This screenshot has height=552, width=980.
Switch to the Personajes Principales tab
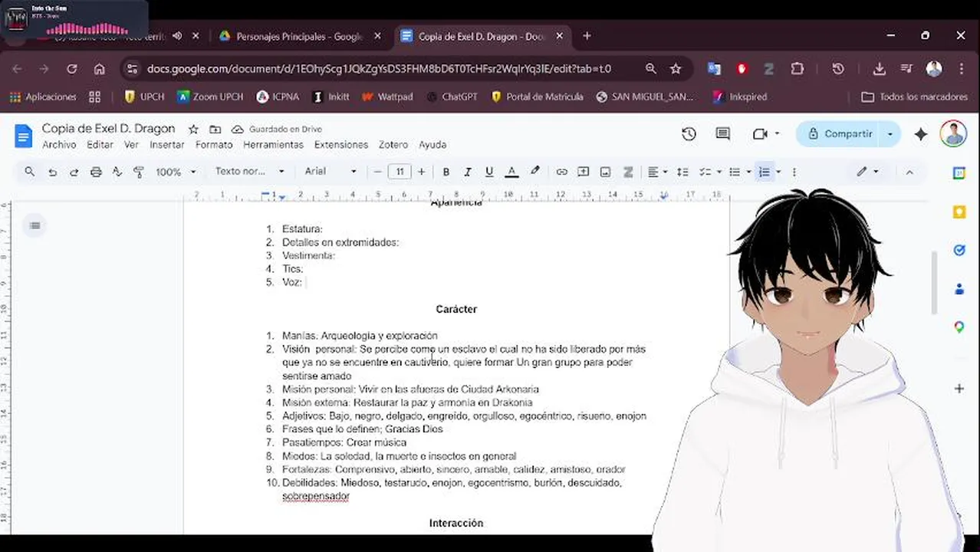[x=299, y=36]
